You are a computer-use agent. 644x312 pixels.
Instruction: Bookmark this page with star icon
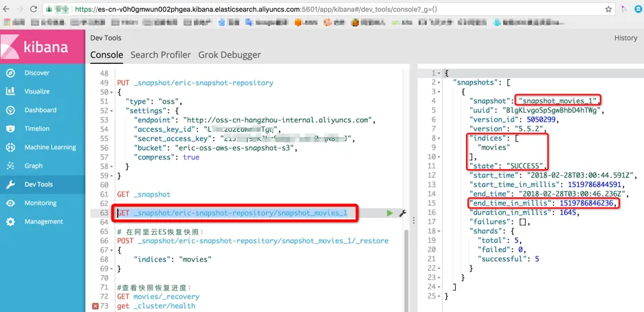coord(608,9)
